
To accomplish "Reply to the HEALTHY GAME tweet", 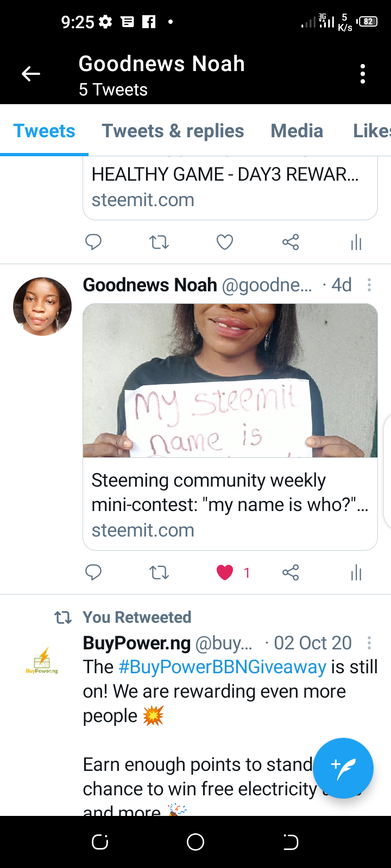I will [93, 242].
